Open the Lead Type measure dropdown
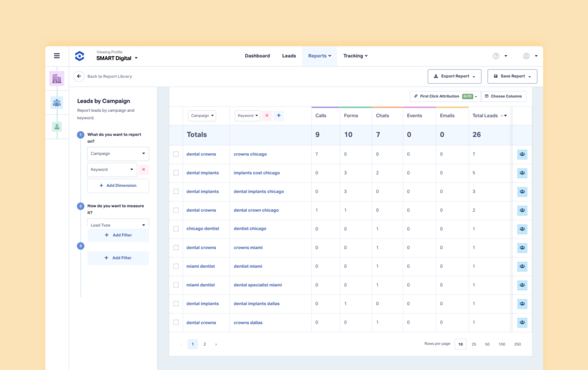Image resolution: width=588 pixels, height=370 pixels. pos(117,223)
